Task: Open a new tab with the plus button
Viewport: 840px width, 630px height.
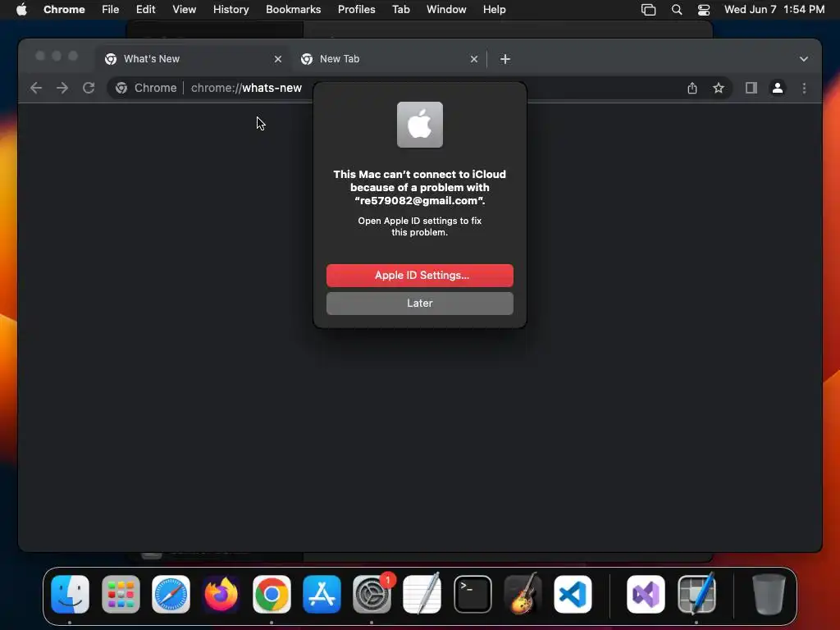Action: point(504,59)
